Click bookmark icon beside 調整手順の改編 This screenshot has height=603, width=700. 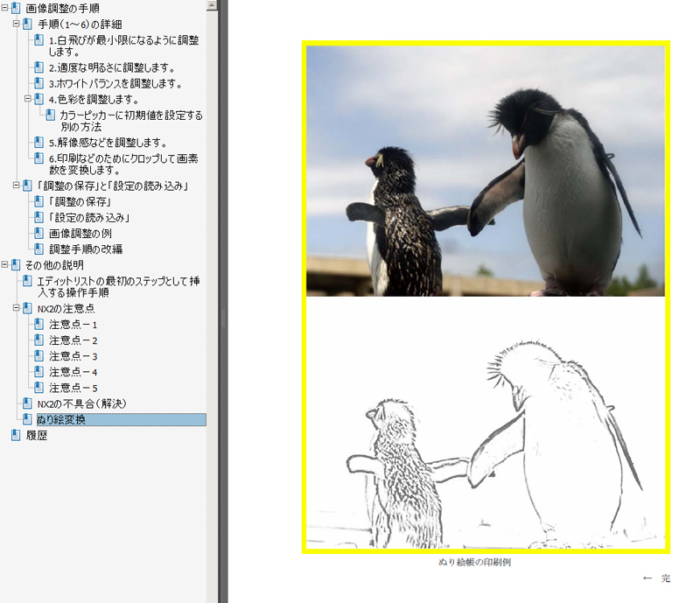38,249
